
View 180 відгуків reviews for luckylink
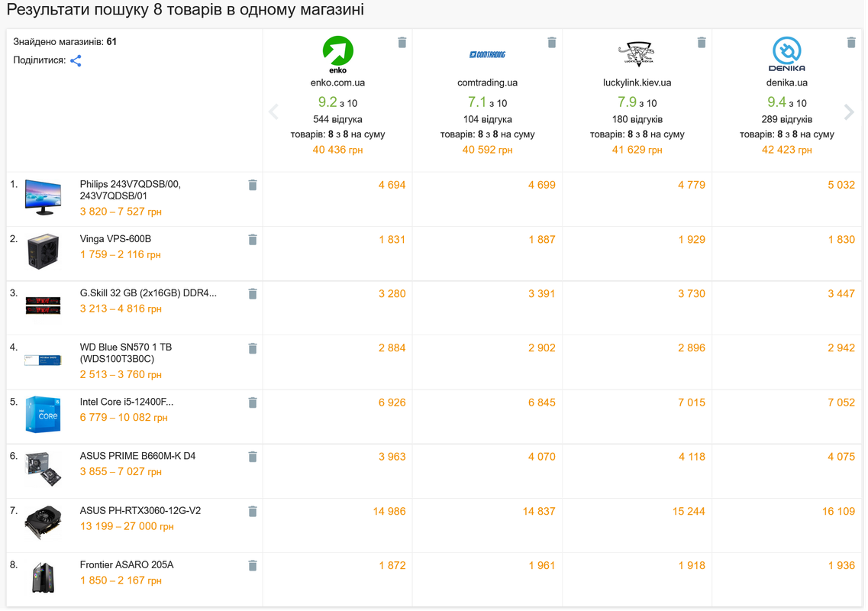point(639,120)
